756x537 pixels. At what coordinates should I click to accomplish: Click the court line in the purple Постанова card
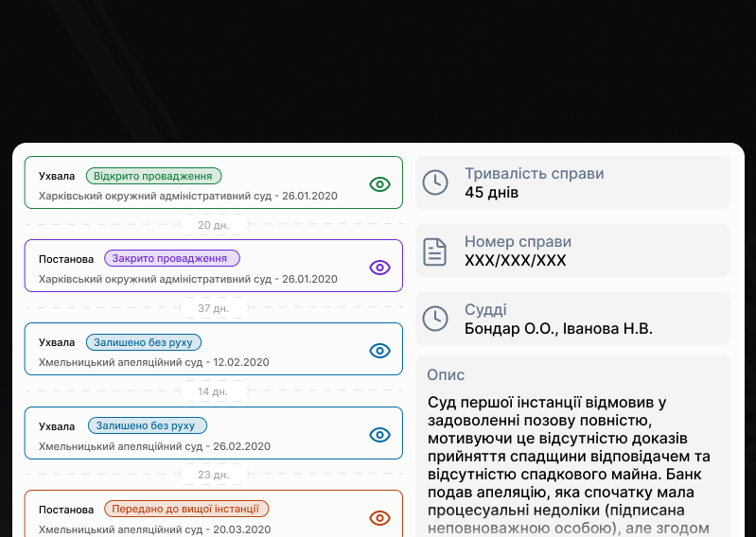pos(188,279)
